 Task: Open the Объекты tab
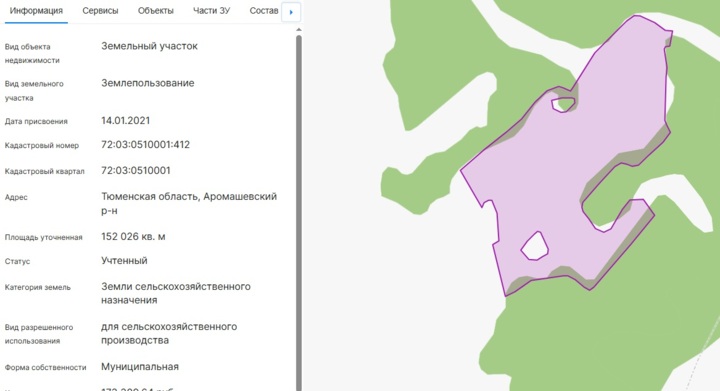click(x=156, y=11)
